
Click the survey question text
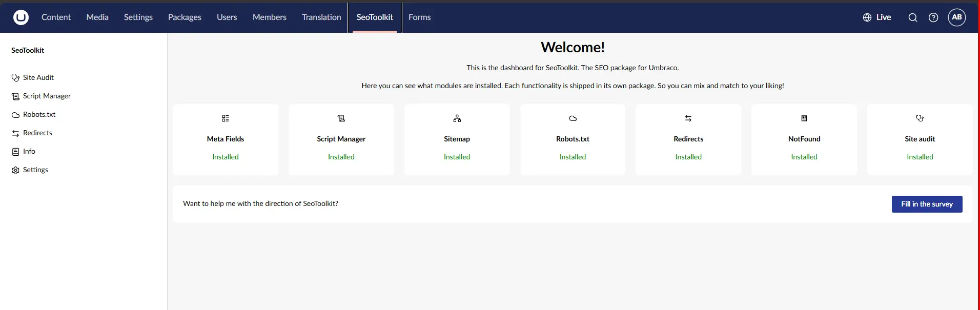(260, 203)
